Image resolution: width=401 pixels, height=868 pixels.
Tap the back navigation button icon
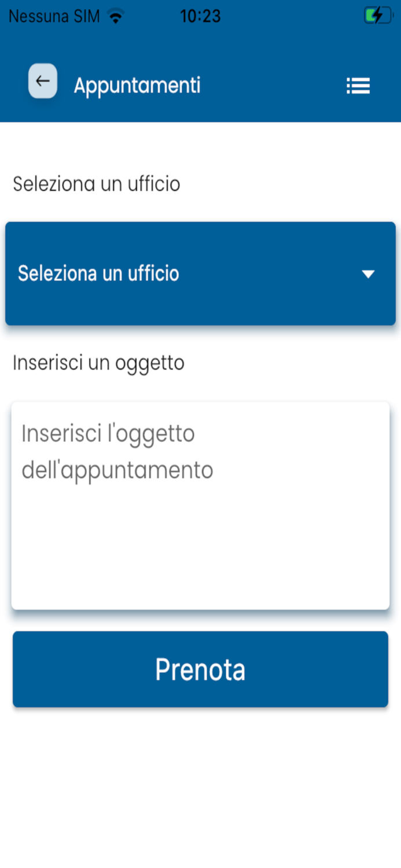(x=41, y=81)
